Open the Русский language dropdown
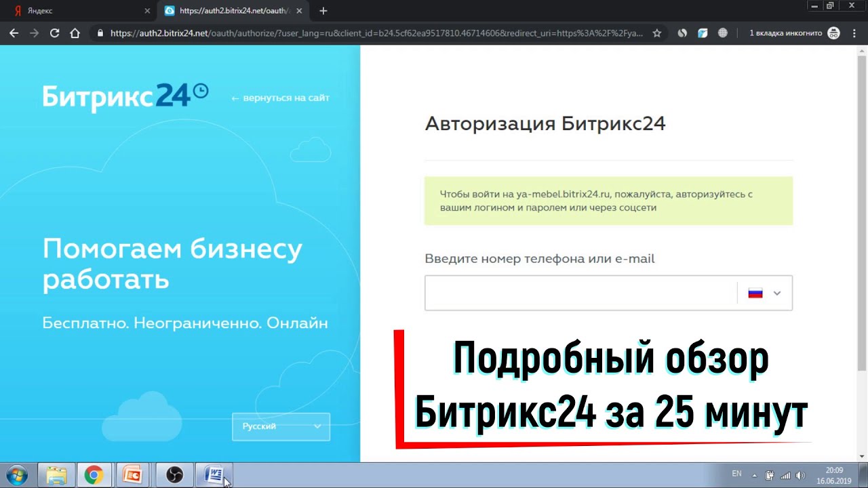The width and height of the screenshot is (868, 488). click(x=281, y=426)
